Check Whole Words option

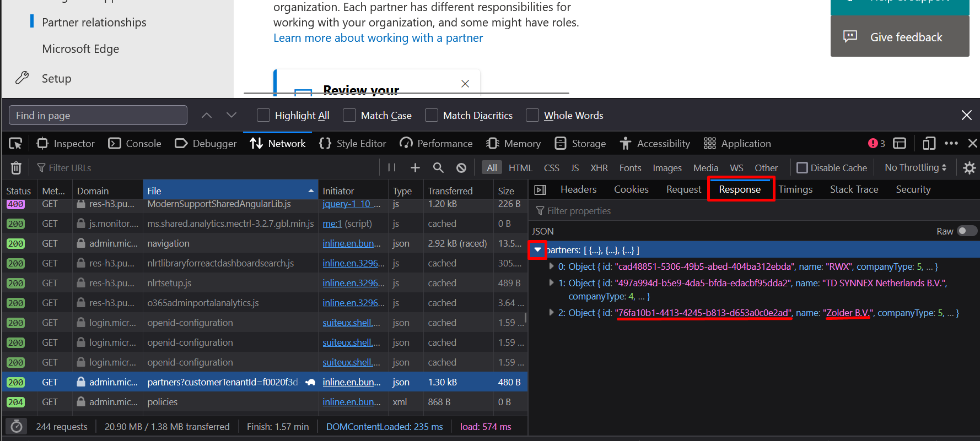(532, 115)
